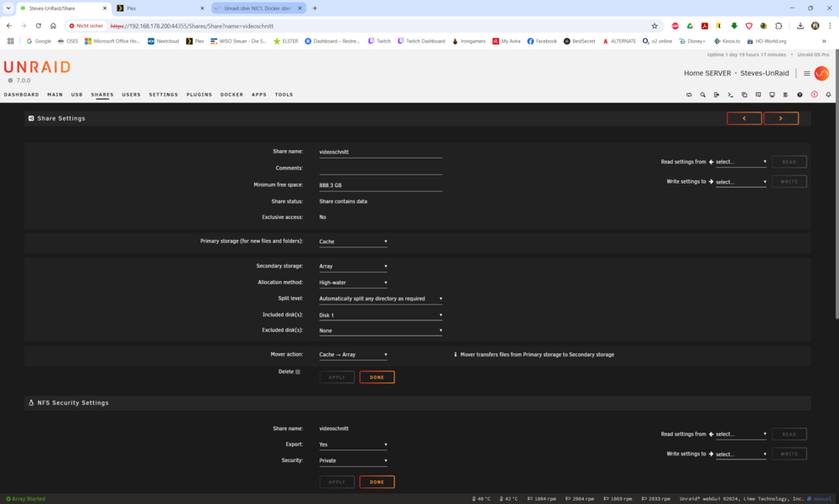Open the hamburger menu next to server name

[807, 73]
